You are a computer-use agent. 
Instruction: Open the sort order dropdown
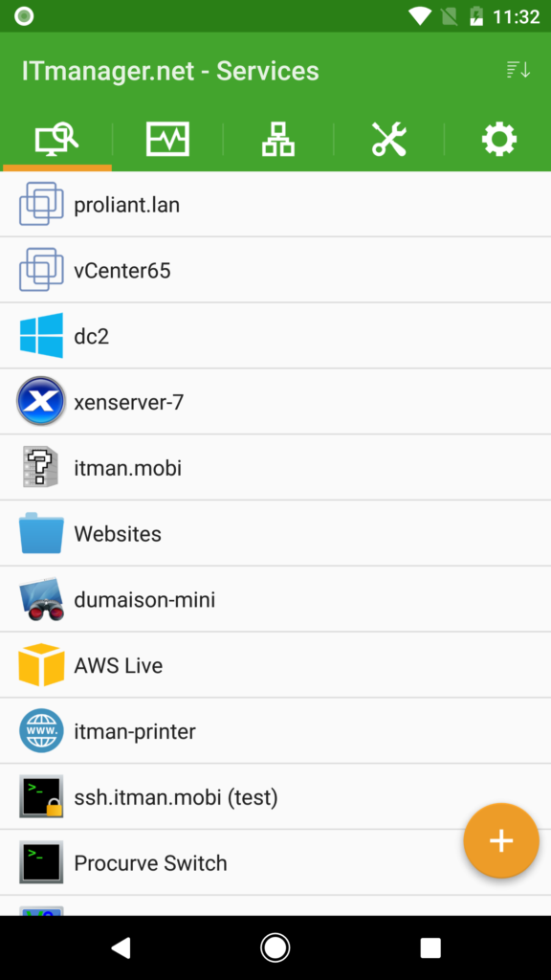click(518, 70)
